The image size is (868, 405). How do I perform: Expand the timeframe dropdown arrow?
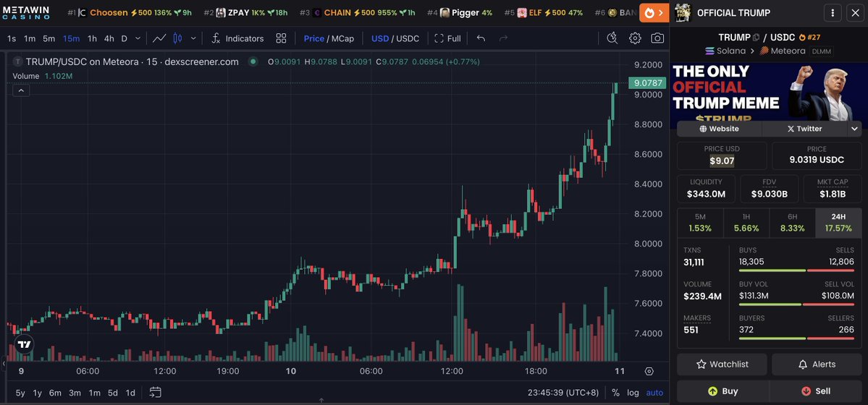coord(138,38)
